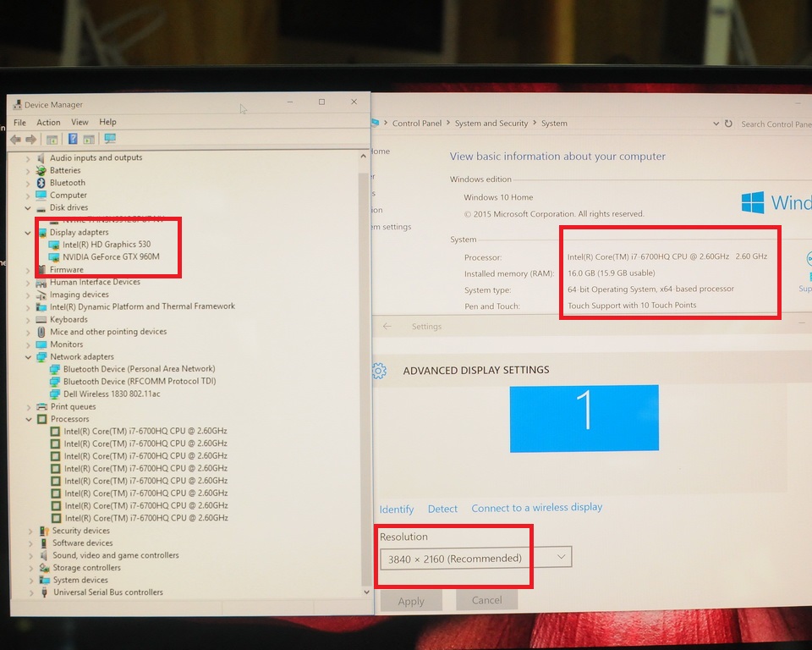
Task: Open the Control Panel address history dropdown arrow
Action: pos(716,124)
